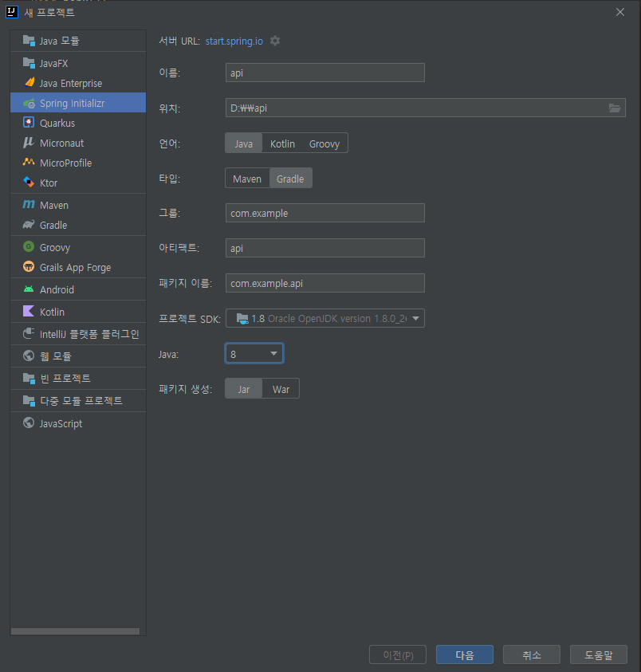This screenshot has width=641, height=672.
Task: Click the 취소 button
Action: (x=532, y=654)
